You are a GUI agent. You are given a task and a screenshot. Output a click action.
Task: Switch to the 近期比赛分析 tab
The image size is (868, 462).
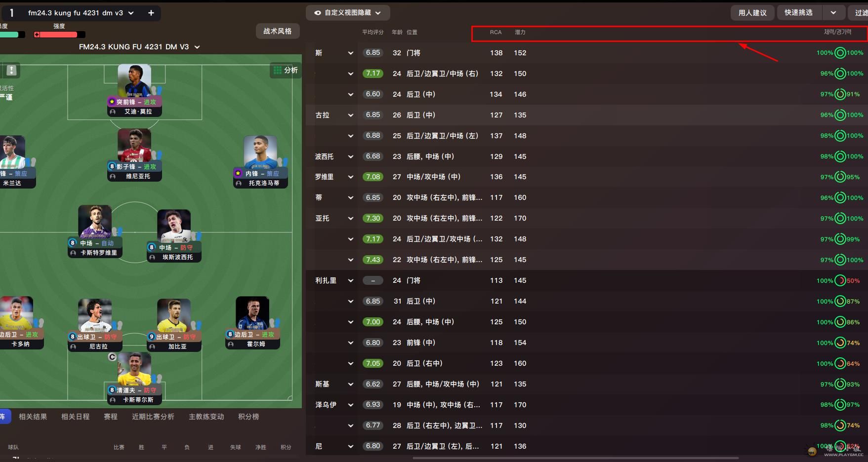tap(153, 417)
